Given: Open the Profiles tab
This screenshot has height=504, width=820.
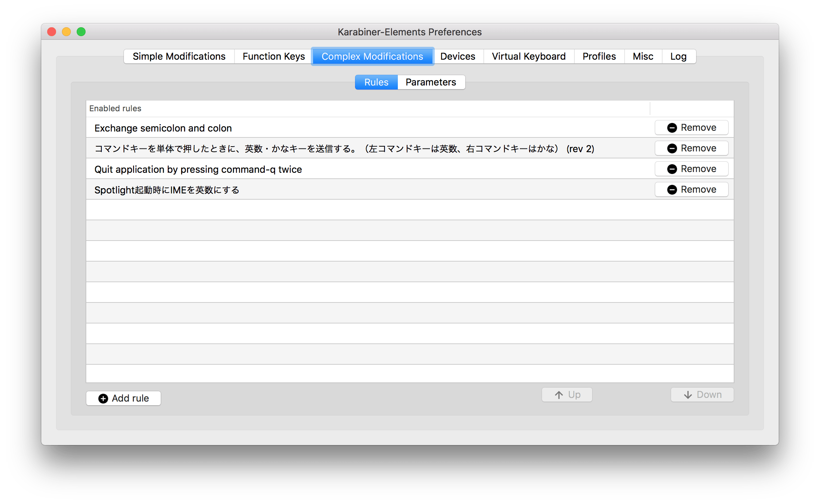Looking at the screenshot, I should (599, 56).
